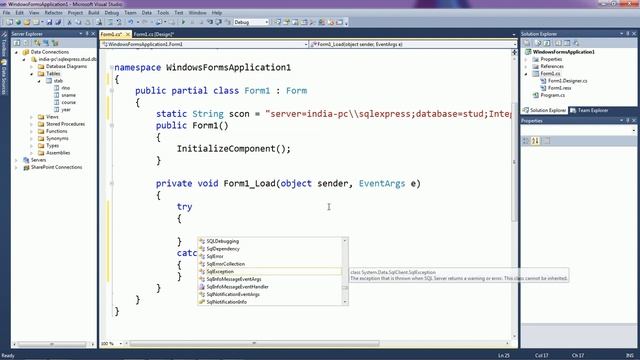The image size is (640, 360).
Task: Expand the Servers node
Action: [x=16, y=160]
